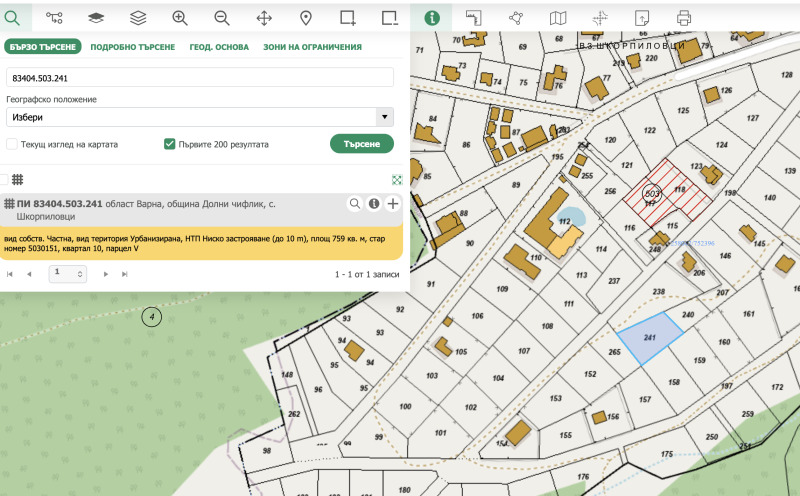Click the zoom in magnifier tool
Screen dimensions: 800x496
tap(180, 17)
